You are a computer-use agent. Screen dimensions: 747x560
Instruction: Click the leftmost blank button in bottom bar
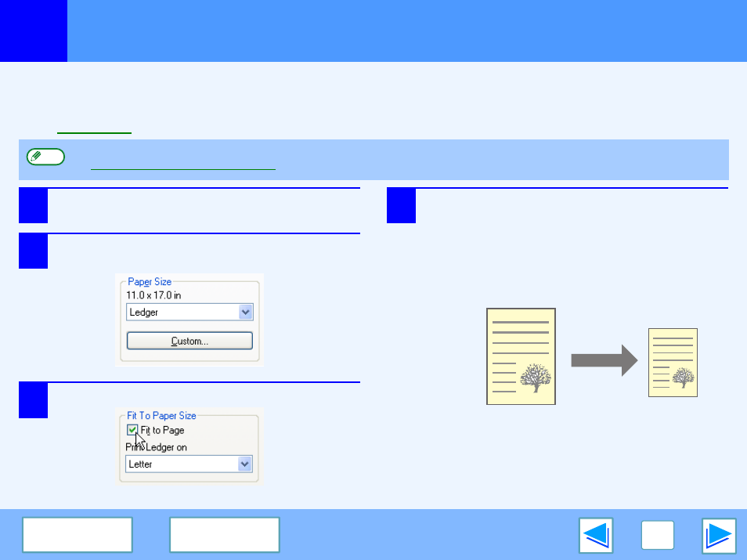(x=78, y=535)
